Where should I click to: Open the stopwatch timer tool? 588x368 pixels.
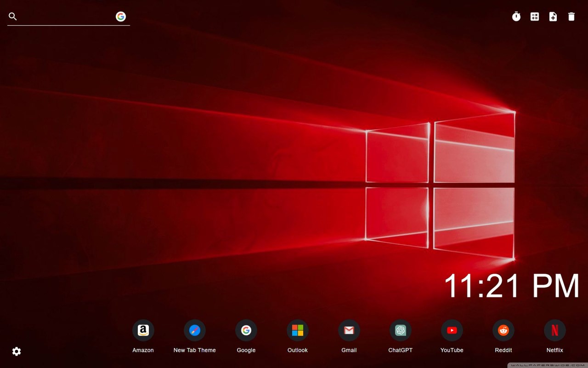[516, 17]
